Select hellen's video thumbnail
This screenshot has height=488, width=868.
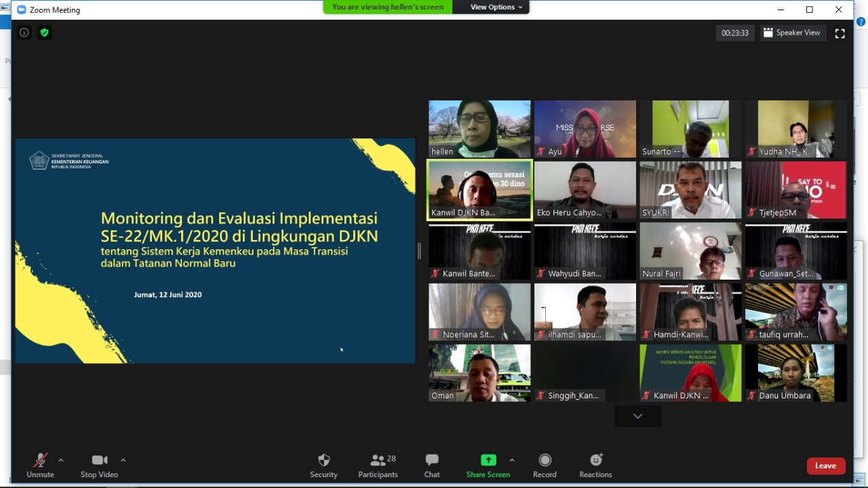point(479,129)
